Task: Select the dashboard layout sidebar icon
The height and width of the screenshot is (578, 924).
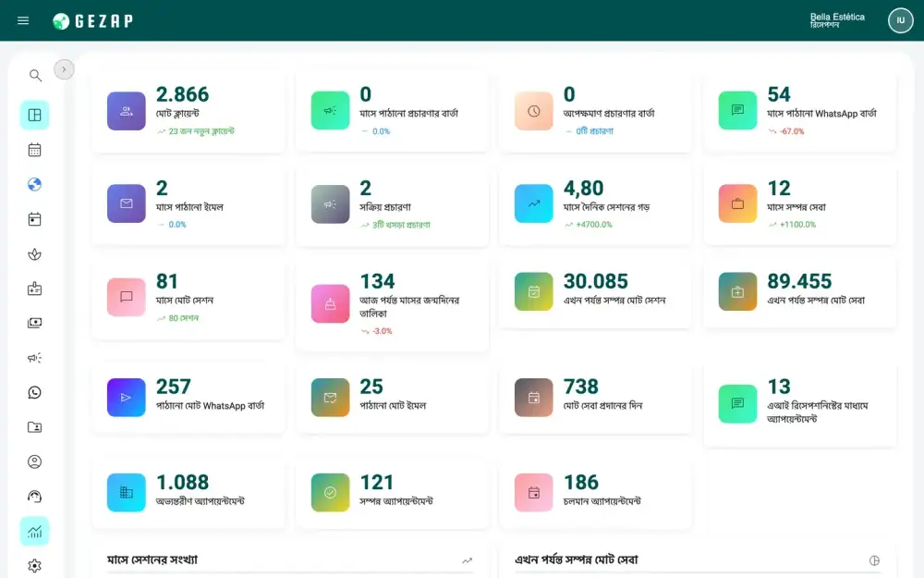Action: 35,115
